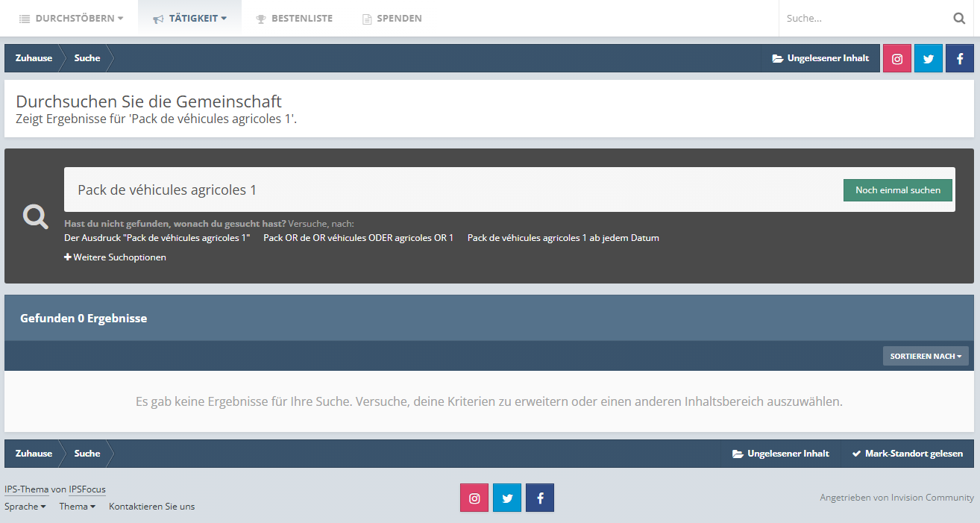The height and width of the screenshot is (523, 980).
Task: Open the Tätigkeit dropdown menu
Action: (189, 18)
